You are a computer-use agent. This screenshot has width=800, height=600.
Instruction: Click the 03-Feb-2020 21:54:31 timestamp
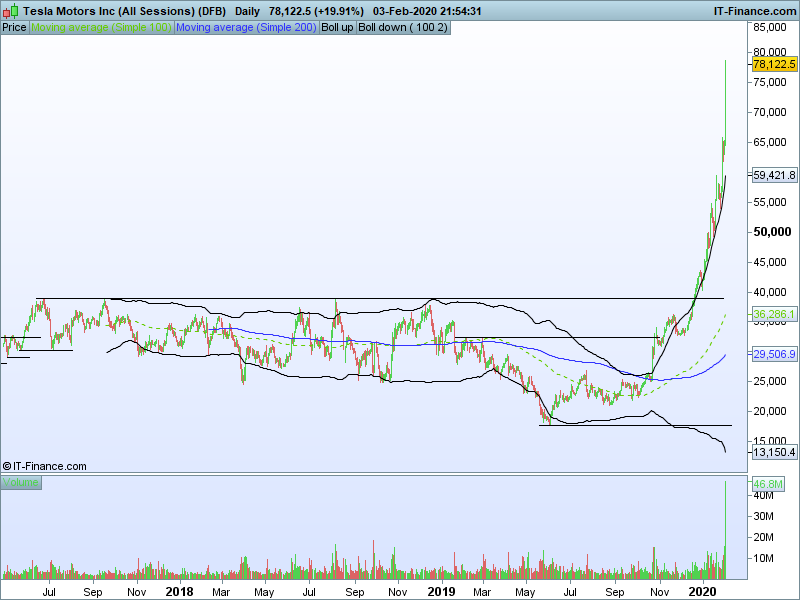click(x=427, y=11)
